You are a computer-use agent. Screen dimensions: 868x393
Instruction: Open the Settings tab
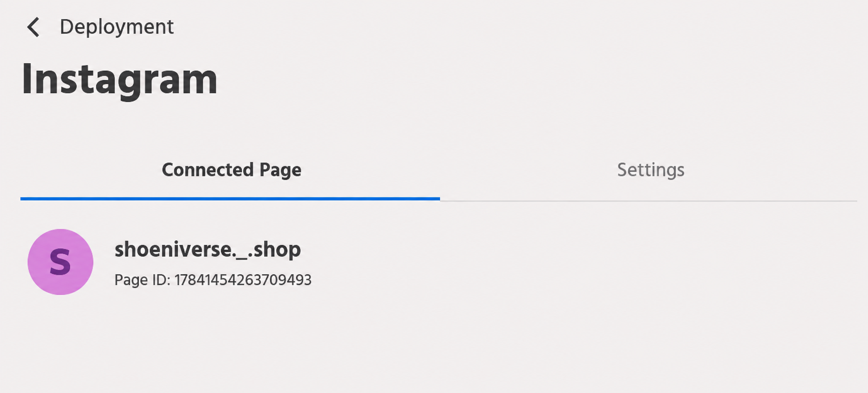click(651, 170)
